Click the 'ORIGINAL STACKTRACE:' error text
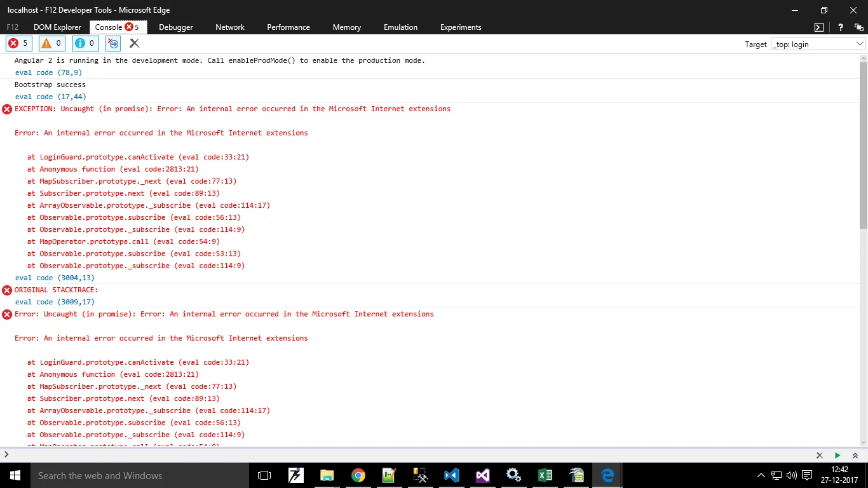The width and height of the screenshot is (868, 488). 57,290
